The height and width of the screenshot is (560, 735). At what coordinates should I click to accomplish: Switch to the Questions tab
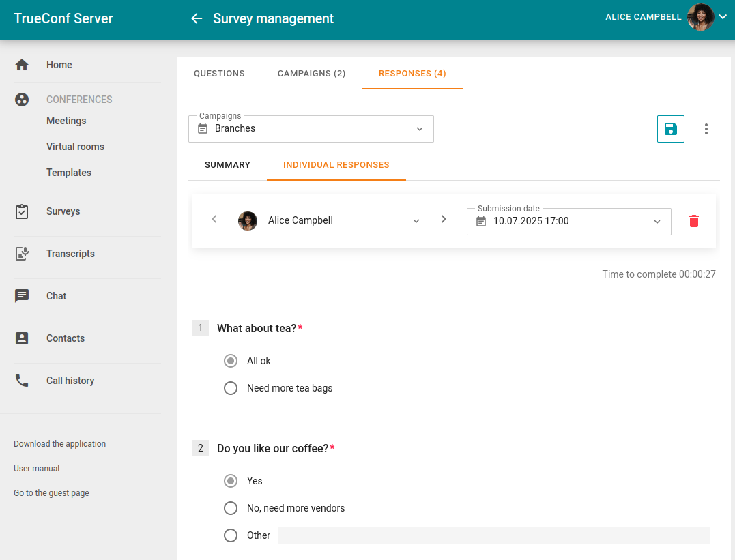tap(219, 74)
